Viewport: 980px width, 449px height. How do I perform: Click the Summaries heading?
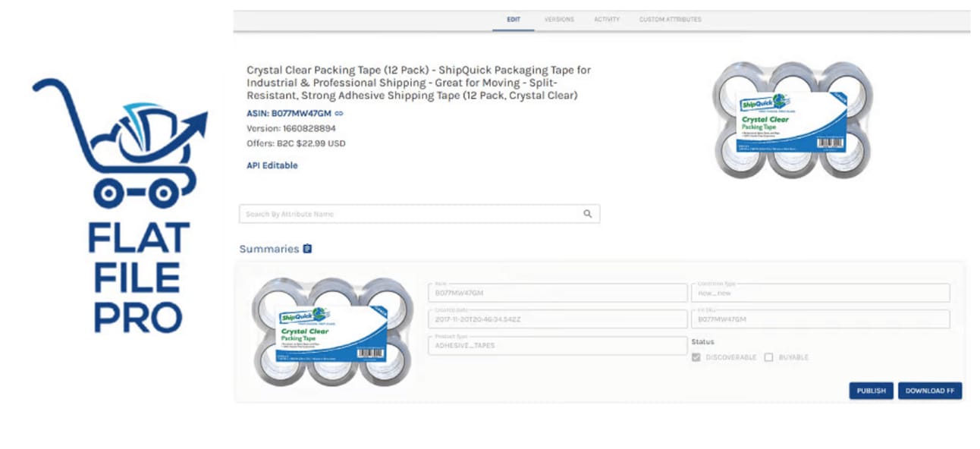[269, 249]
